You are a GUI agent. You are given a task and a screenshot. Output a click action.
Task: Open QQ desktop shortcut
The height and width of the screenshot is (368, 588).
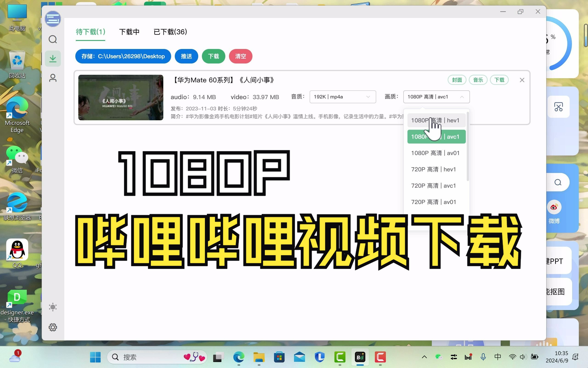(x=17, y=253)
